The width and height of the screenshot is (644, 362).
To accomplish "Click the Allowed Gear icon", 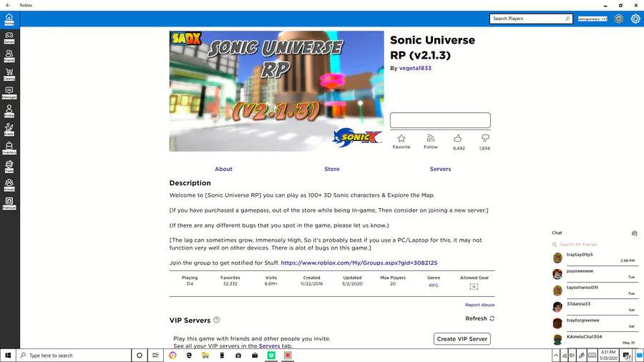I will (x=474, y=286).
